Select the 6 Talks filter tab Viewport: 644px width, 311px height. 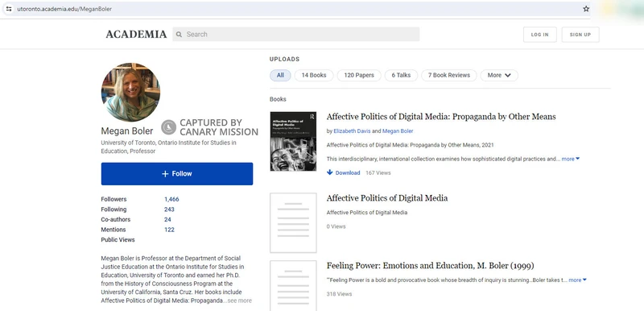pos(401,75)
